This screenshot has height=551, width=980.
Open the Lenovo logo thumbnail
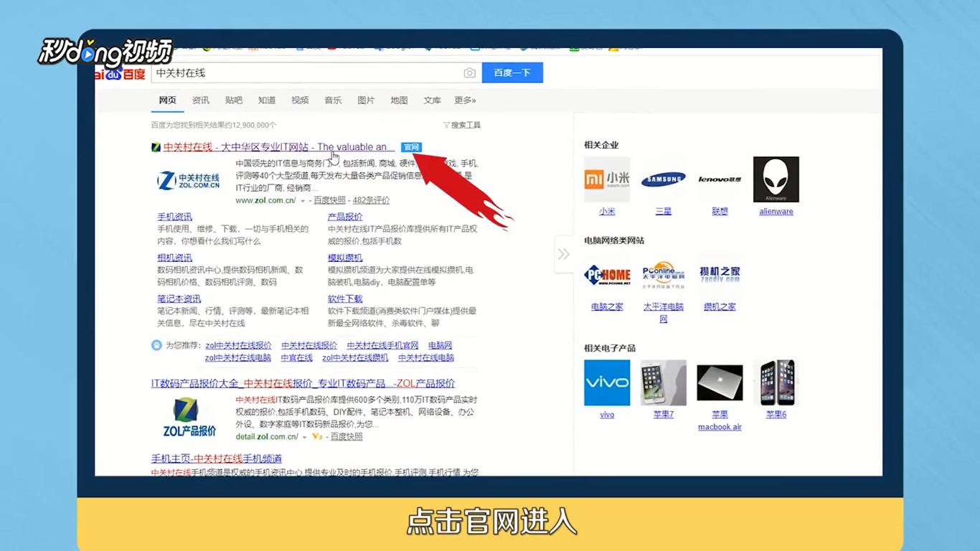point(720,179)
